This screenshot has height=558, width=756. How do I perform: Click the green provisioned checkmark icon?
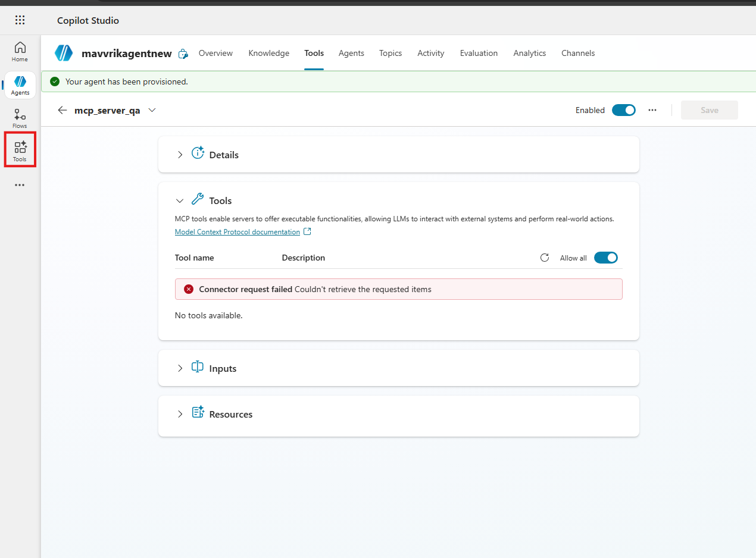55,81
